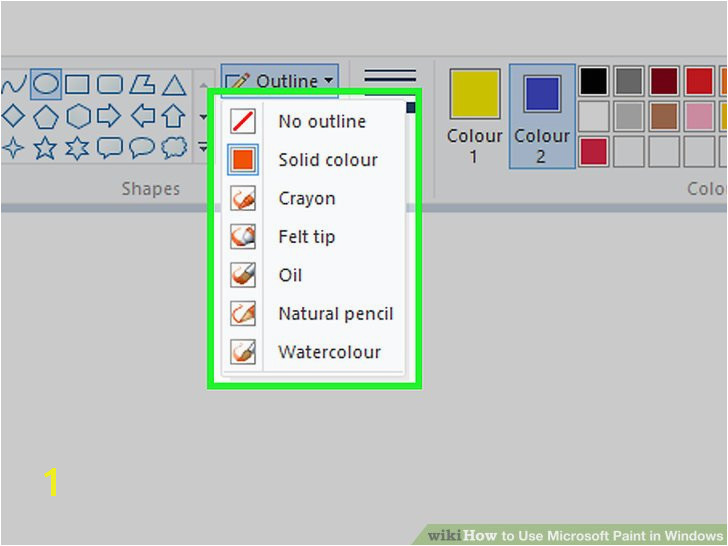Move to the next row of shapes

point(203,117)
